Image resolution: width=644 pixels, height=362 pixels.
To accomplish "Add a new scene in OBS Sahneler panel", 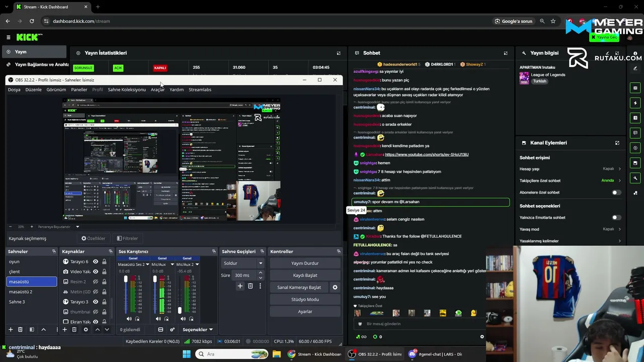I will click(11, 329).
